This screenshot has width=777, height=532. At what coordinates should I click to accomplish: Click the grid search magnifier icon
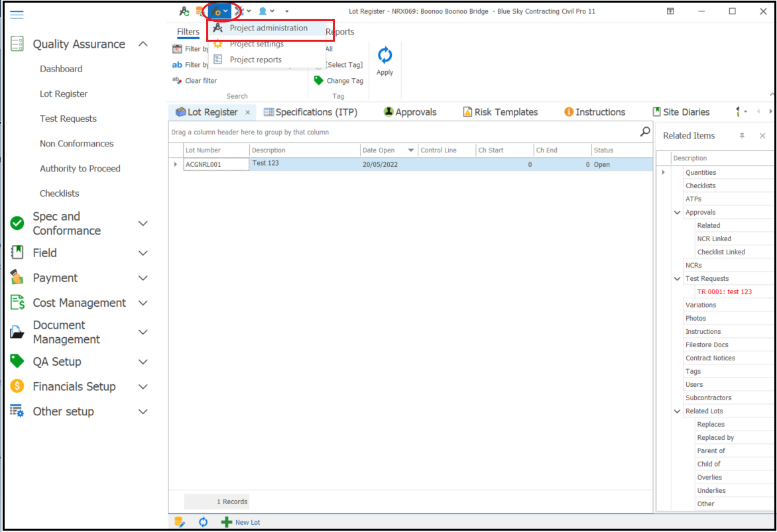point(644,132)
